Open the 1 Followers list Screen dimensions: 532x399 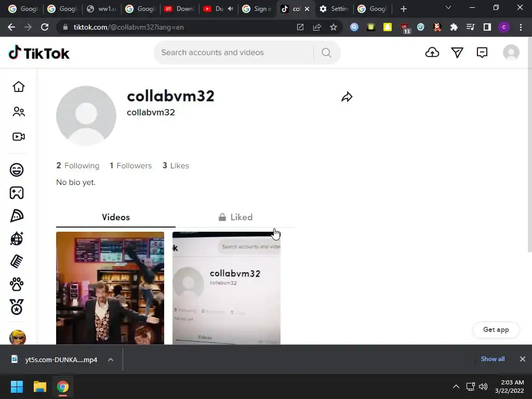(x=130, y=166)
